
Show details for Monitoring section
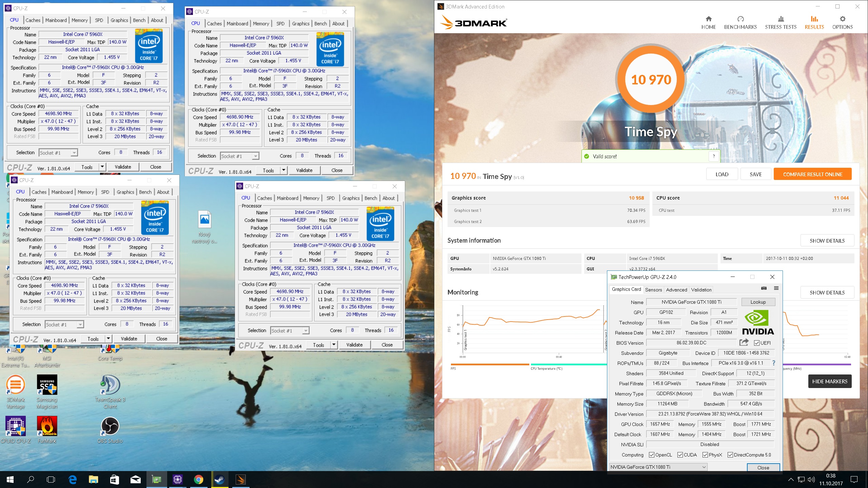(827, 292)
